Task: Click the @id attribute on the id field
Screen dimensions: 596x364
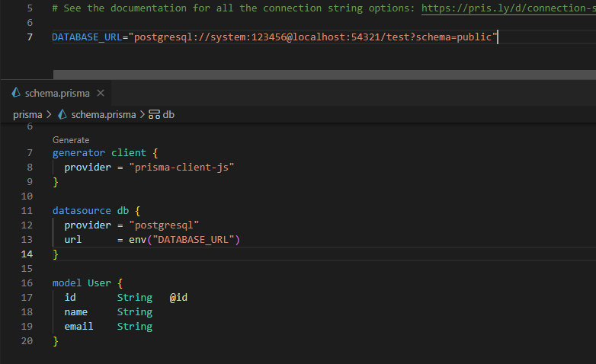Action: (178, 297)
